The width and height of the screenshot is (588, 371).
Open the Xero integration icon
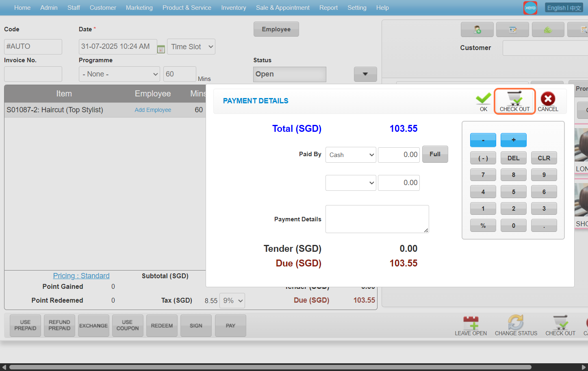pyautogui.click(x=530, y=8)
